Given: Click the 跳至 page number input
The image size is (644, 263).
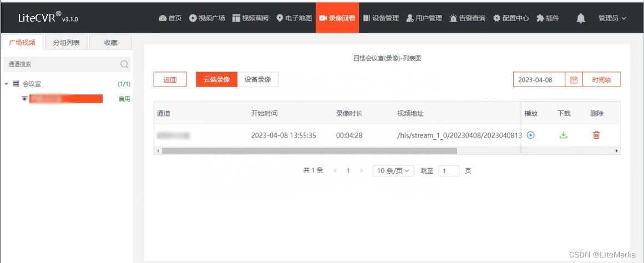Looking at the screenshot, I should [449, 170].
